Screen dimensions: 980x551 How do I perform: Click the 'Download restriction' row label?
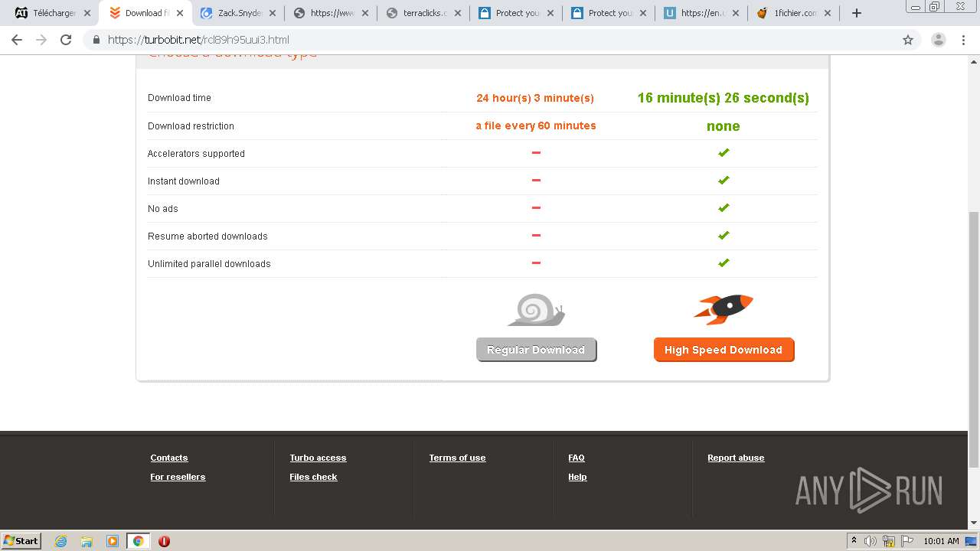point(191,126)
